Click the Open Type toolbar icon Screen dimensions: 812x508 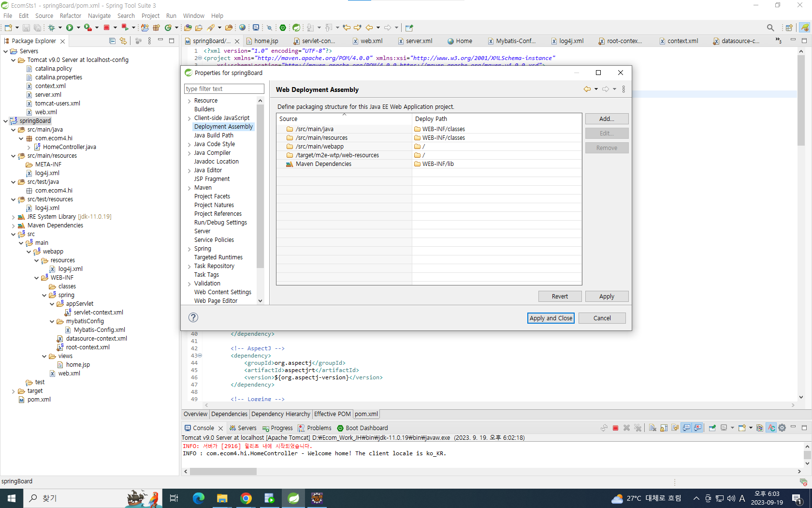point(188,28)
